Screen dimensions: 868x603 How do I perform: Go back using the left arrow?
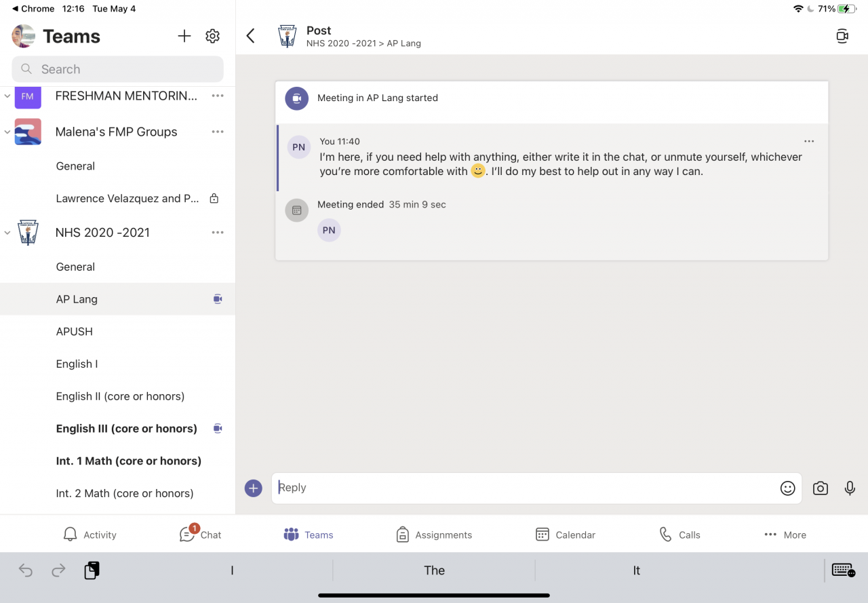coord(251,36)
